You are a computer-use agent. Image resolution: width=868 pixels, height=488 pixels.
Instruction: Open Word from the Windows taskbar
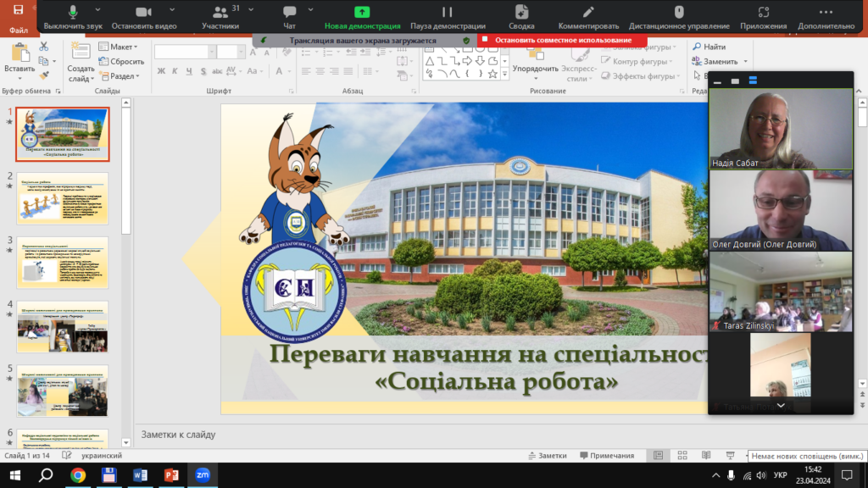(x=138, y=475)
